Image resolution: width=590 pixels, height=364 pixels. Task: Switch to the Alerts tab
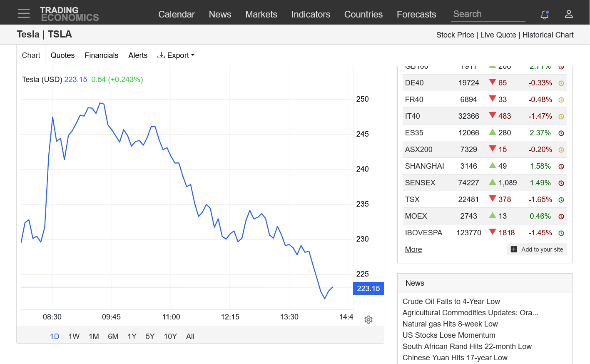click(x=138, y=55)
